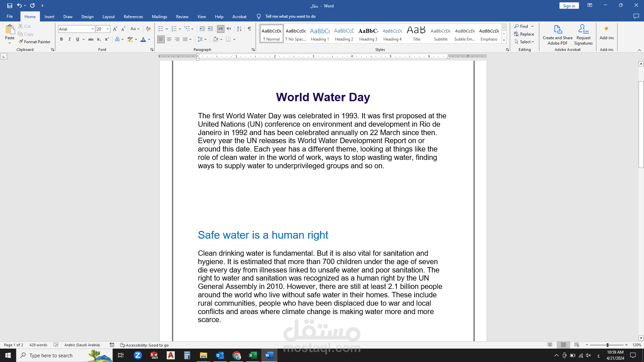Viewport: 644px width, 362px height.
Task: Set right-to-left text direction
Action: 229,29
